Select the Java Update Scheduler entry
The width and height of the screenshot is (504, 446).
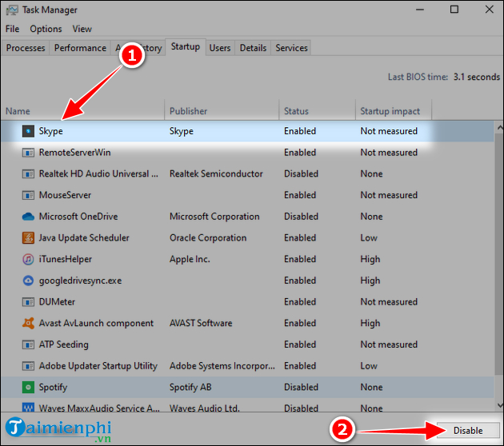click(84, 238)
